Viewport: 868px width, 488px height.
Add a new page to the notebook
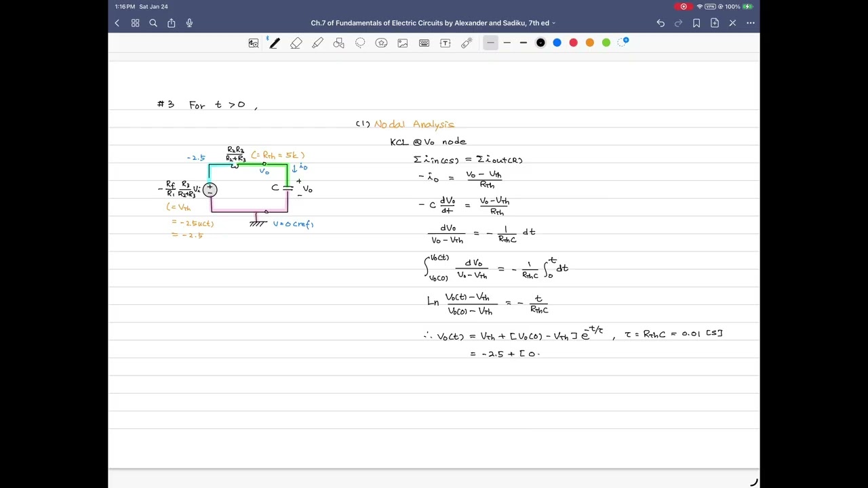(x=715, y=23)
